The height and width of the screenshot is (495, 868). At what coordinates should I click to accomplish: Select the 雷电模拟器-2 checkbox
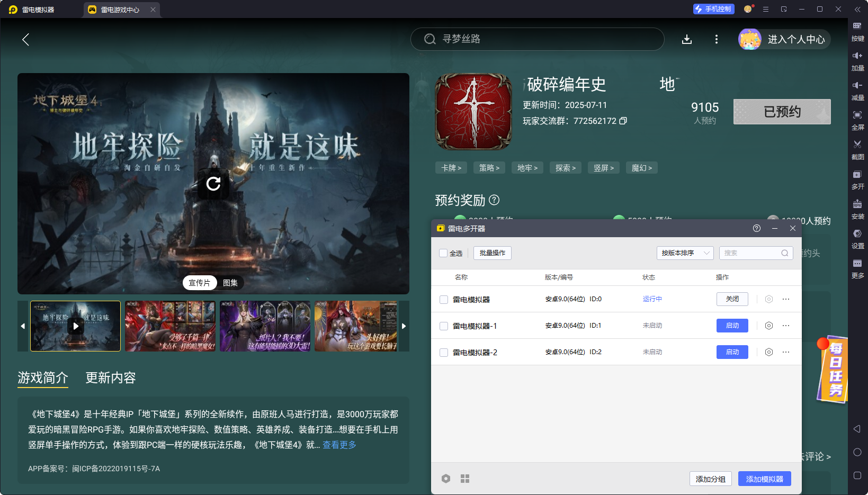click(x=444, y=353)
